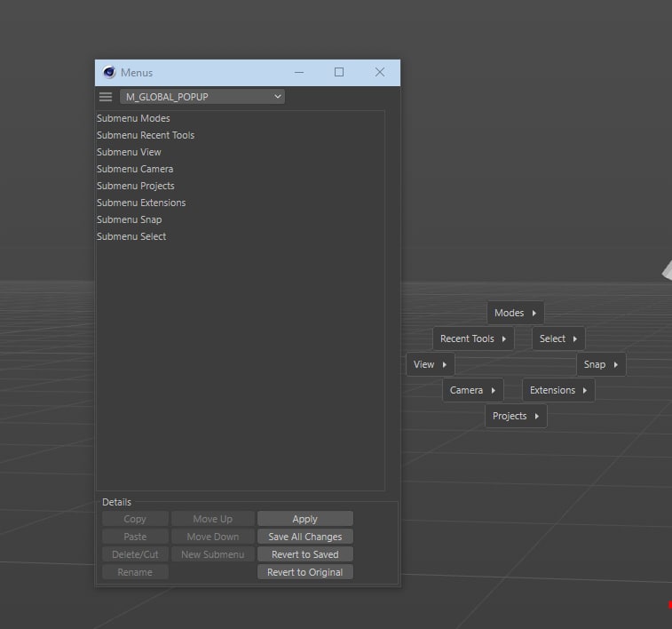Open the hamburger menu in Menus window

106,97
